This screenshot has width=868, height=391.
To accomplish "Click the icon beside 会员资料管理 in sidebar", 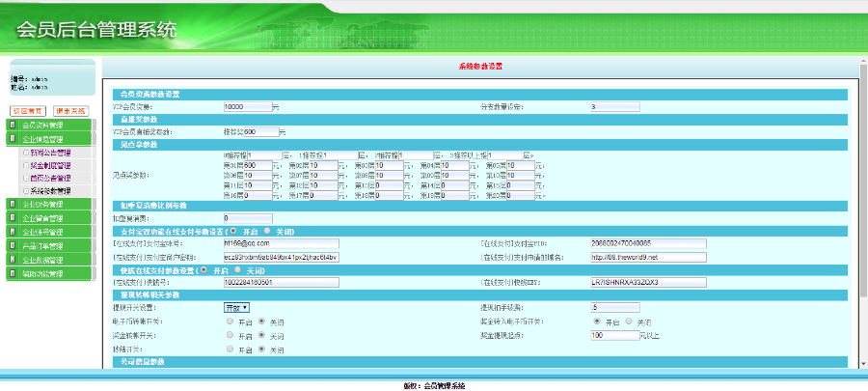I will pyautogui.click(x=12, y=126).
